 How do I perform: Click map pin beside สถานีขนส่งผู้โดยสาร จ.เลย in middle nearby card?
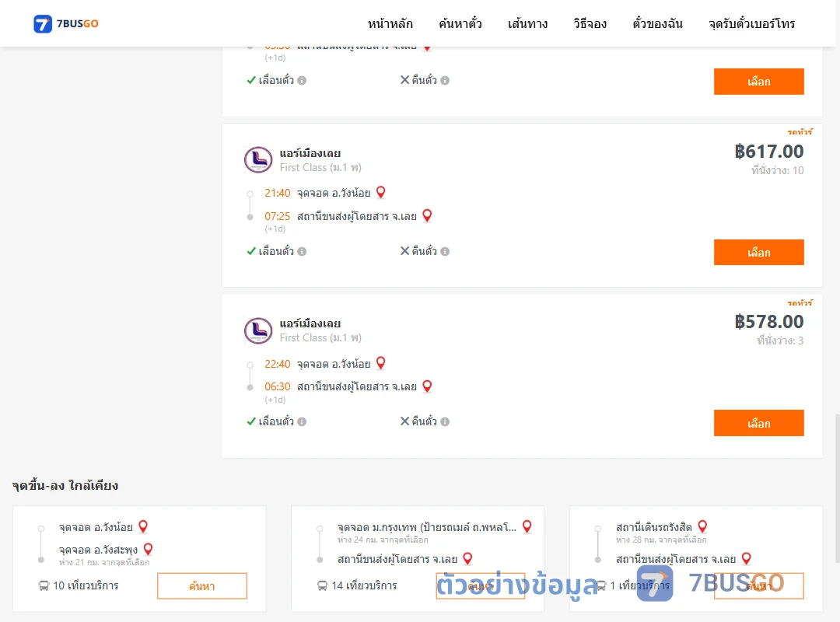[x=467, y=559]
